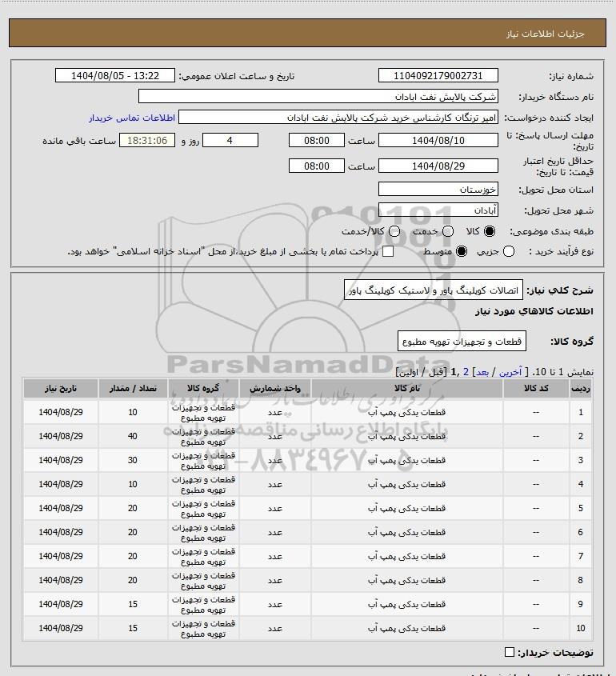Click the نام دستگاه خریدار field
The height and width of the screenshot is (676, 616).
(x=318, y=96)
